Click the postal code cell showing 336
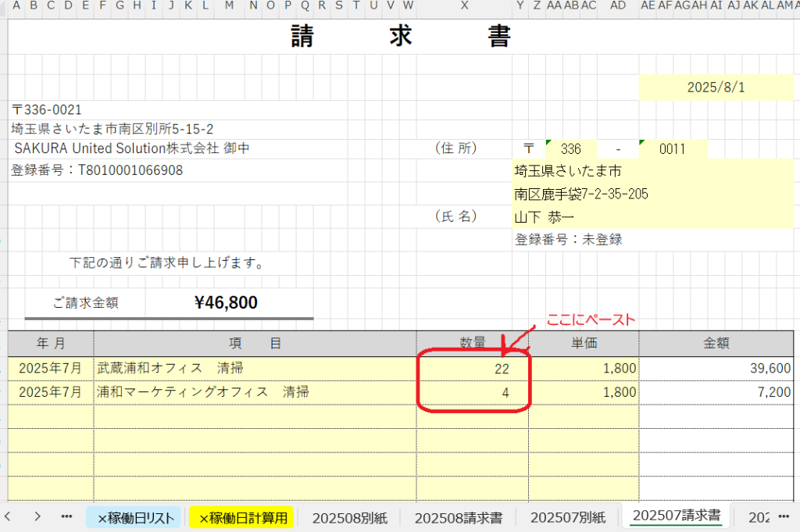The width and height of the screenshot is (800, 532). coord(571,148)
